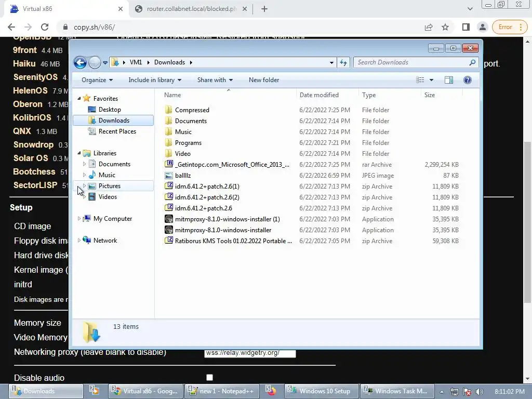Expand the Music library node
Screen dimensions: 532x399
click(84, 175)
